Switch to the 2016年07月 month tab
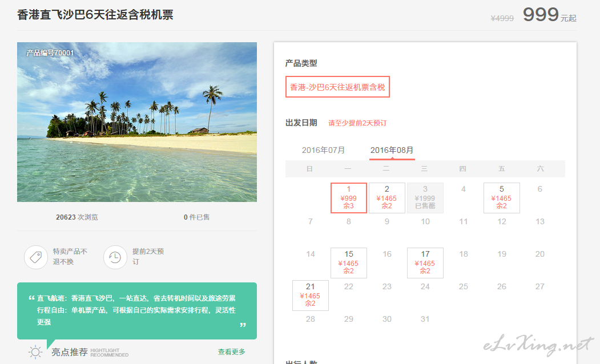Viewport: 600px width, 364px height. [323, 150]
